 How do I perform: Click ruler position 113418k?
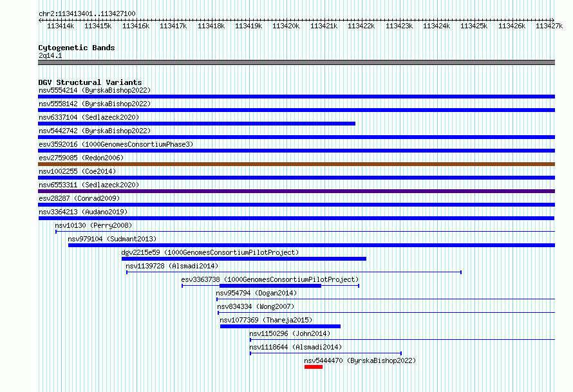pyautogui.click(x=211, y=26)
